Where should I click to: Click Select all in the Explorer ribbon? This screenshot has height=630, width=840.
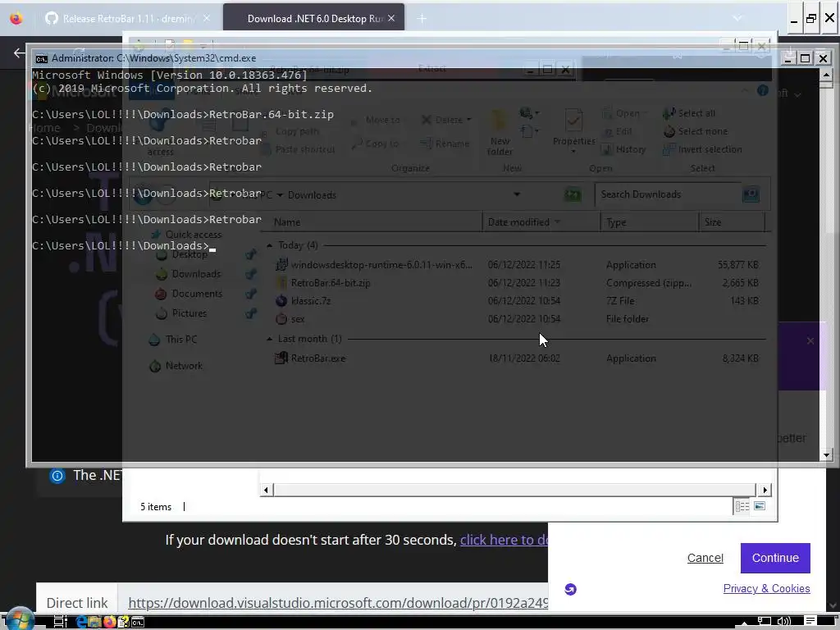point(689,113)
